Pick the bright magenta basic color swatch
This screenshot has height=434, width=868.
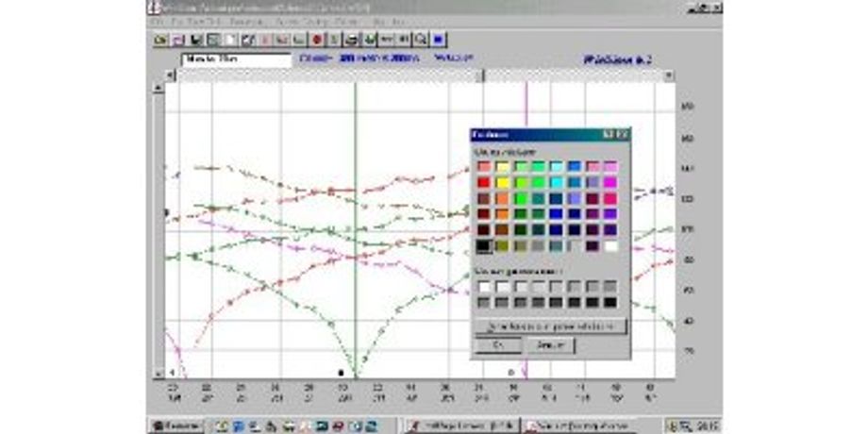coord(610,183)
